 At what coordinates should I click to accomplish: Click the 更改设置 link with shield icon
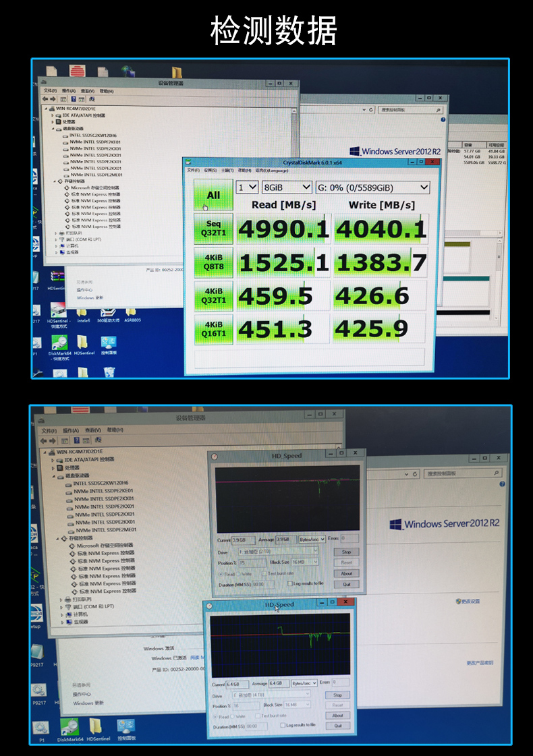pyautogui.click(x=468, y=602)
